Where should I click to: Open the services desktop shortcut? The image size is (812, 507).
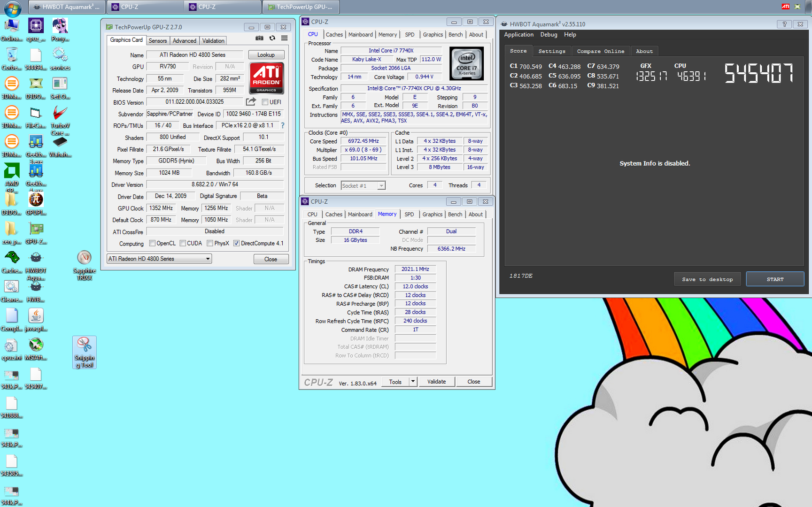point(60,59)
